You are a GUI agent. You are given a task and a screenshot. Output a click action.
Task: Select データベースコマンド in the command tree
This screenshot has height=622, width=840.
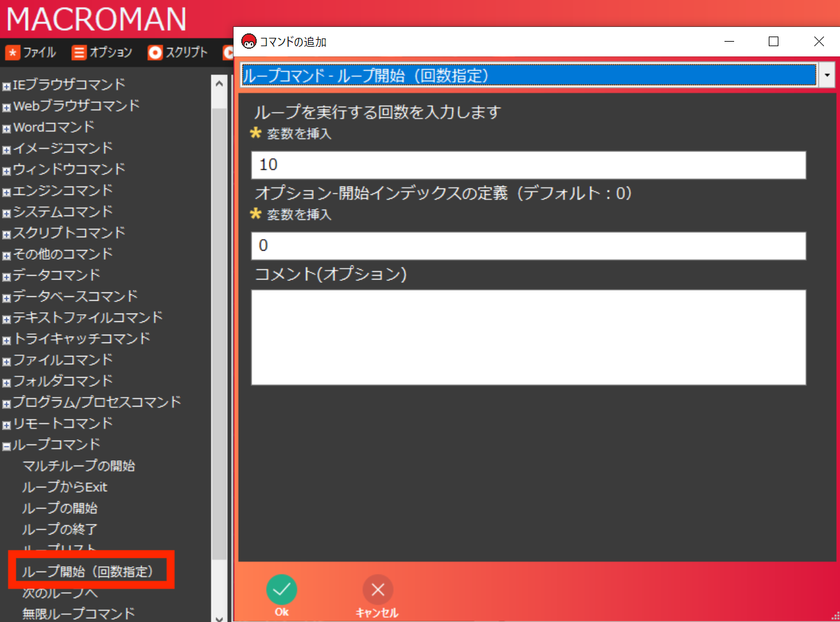[76, 296]
